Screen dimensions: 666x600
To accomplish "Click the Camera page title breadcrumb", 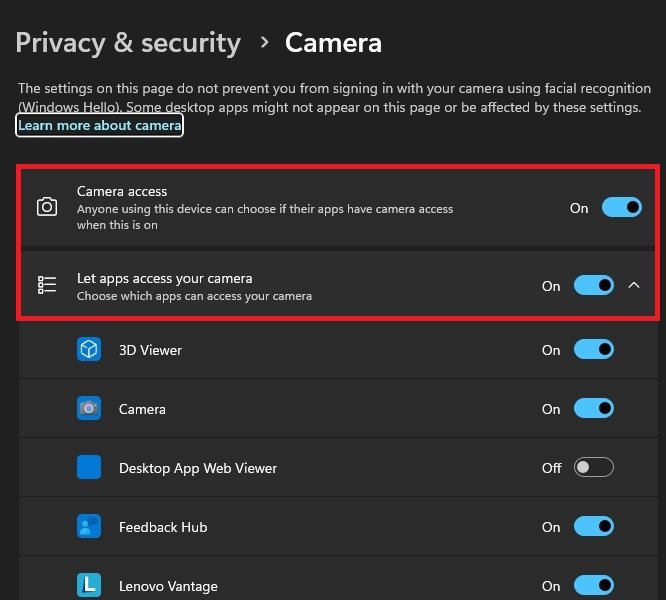I will pyautogui.click(x=333, y=43).
